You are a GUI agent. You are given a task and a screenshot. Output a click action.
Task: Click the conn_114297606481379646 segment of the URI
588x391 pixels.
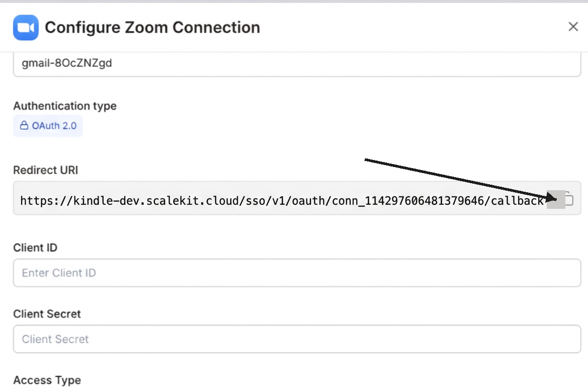(x=414, y=201)
